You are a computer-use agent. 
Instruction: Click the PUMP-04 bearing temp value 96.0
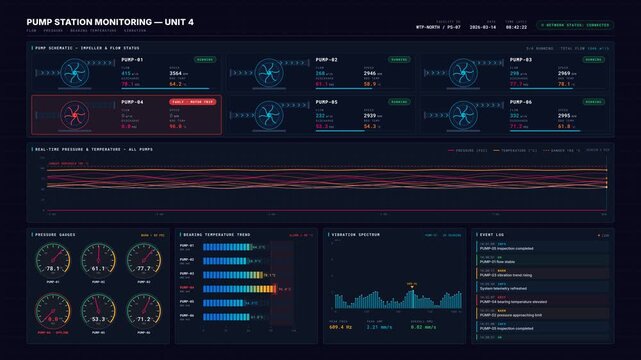175,127
